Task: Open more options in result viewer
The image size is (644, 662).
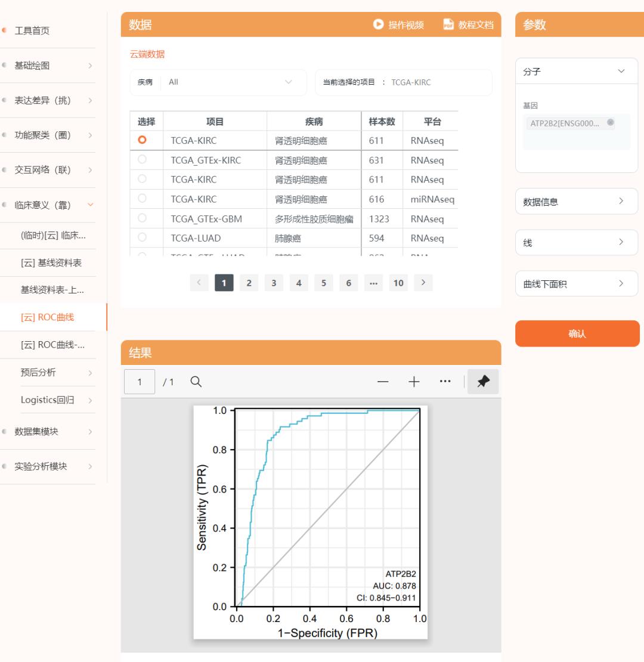Action: point(445,381)
